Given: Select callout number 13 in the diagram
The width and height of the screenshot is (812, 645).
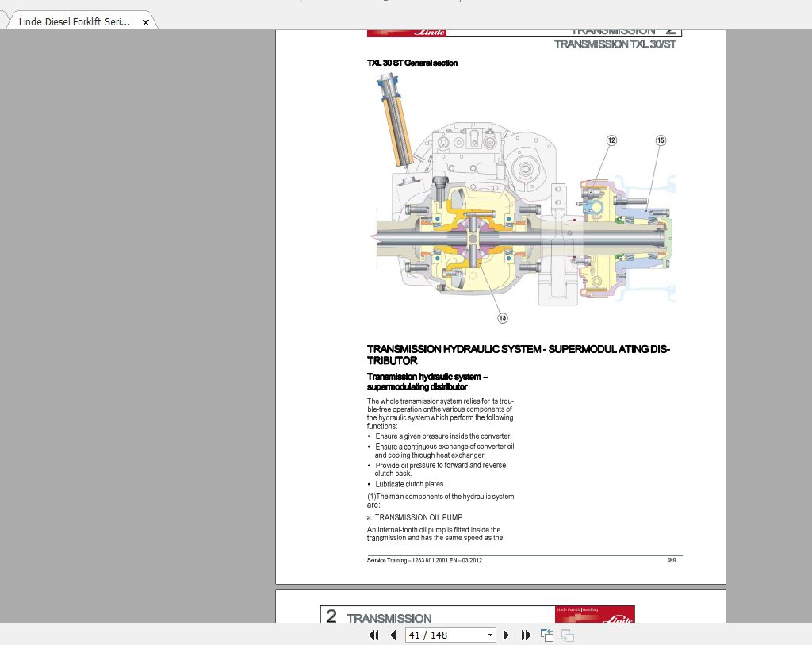Looking at the screenshot, I should tap(502, 317).
